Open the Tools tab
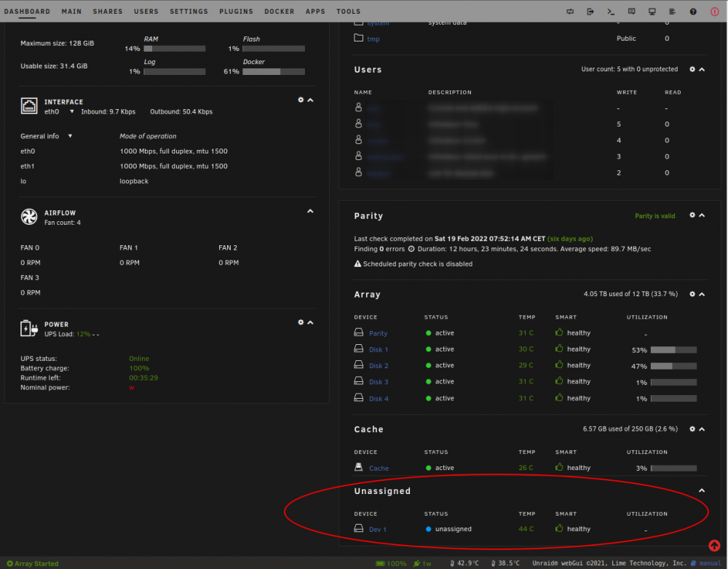The height and width of the screenshot is (569, 728). [x=349, y=12]
